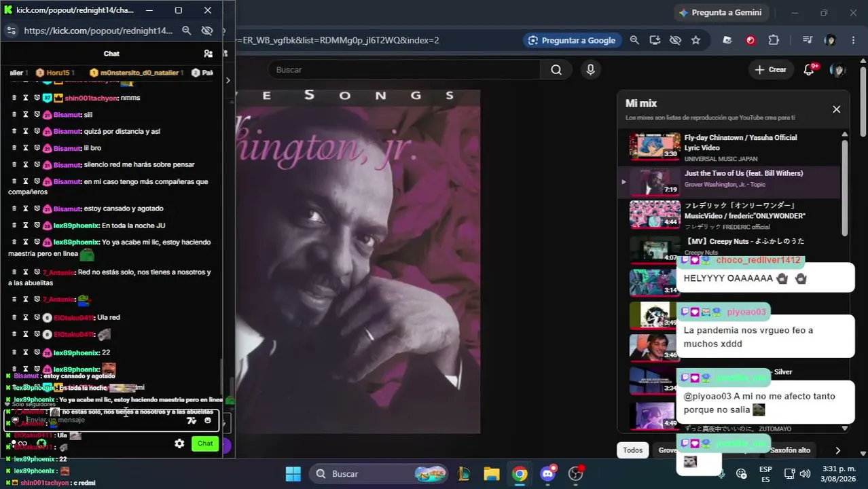Open site information icon in Kick popout address bar
The image size is (868, 489).
pos(11,31)
